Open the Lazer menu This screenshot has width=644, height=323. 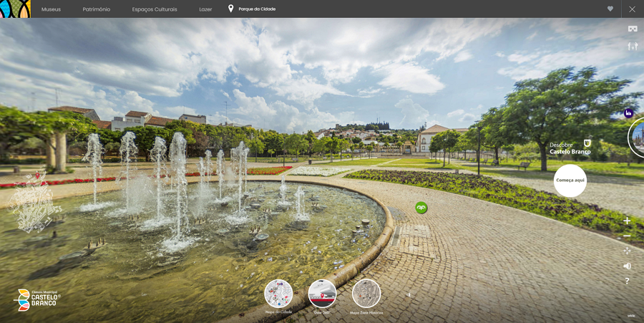tap(205, 9)
